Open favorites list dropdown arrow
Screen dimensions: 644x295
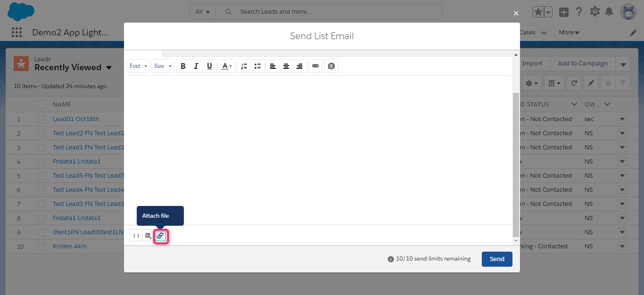(x=548, y=12)
